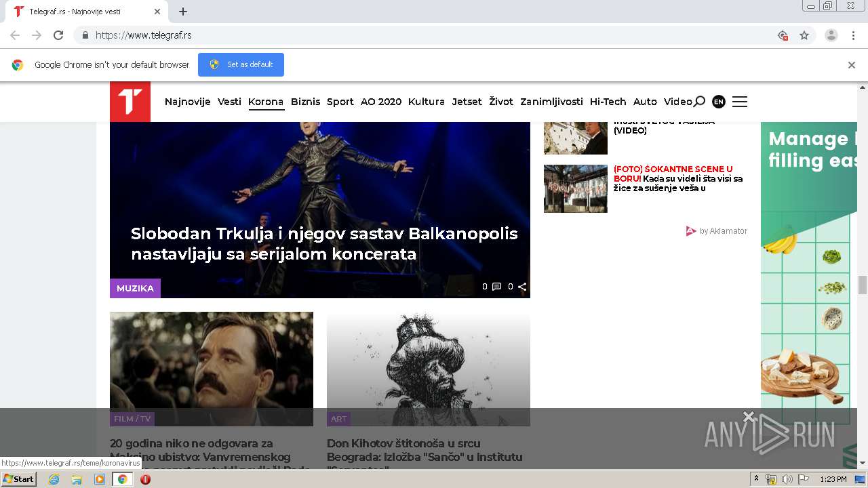Click the ART category tag
Screen dimensions: 868x488
[338, 419]
